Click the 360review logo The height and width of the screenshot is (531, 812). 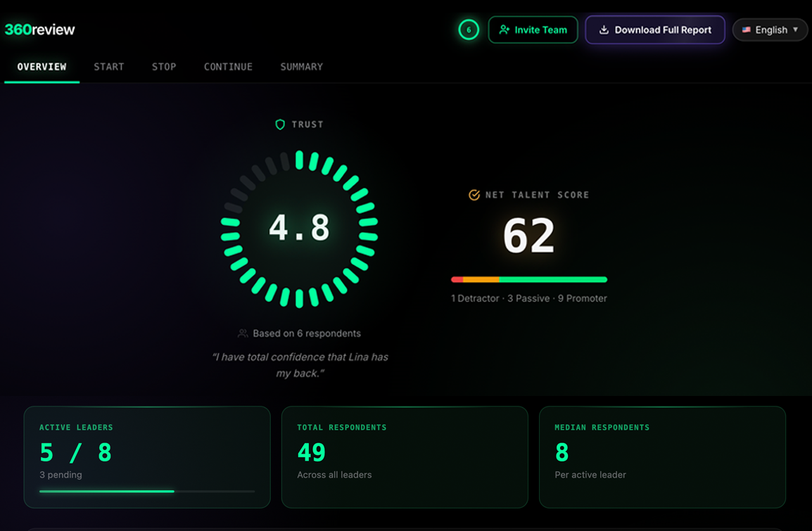click(39, 30)
